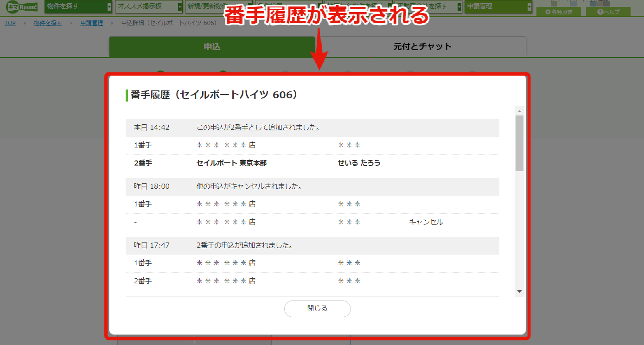Switch to the 元付とチャット tab
644x345 pixels.
tap(423, 47)
